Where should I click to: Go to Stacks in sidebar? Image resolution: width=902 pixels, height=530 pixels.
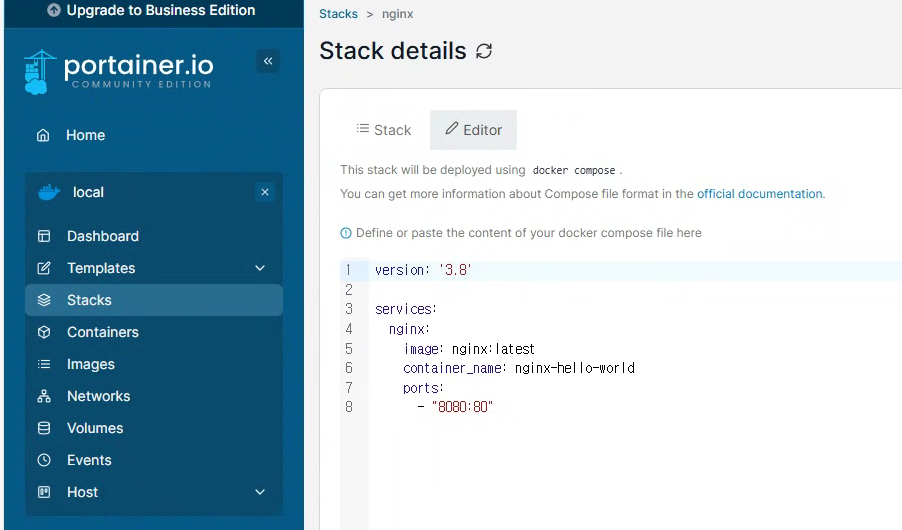pos(154,300)
